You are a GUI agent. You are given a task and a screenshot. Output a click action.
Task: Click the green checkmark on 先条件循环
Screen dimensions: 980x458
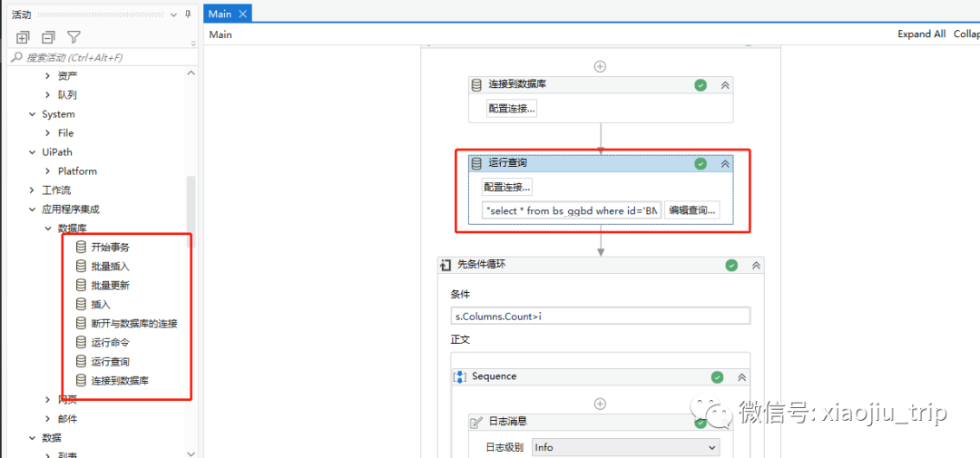pos(731,266)
